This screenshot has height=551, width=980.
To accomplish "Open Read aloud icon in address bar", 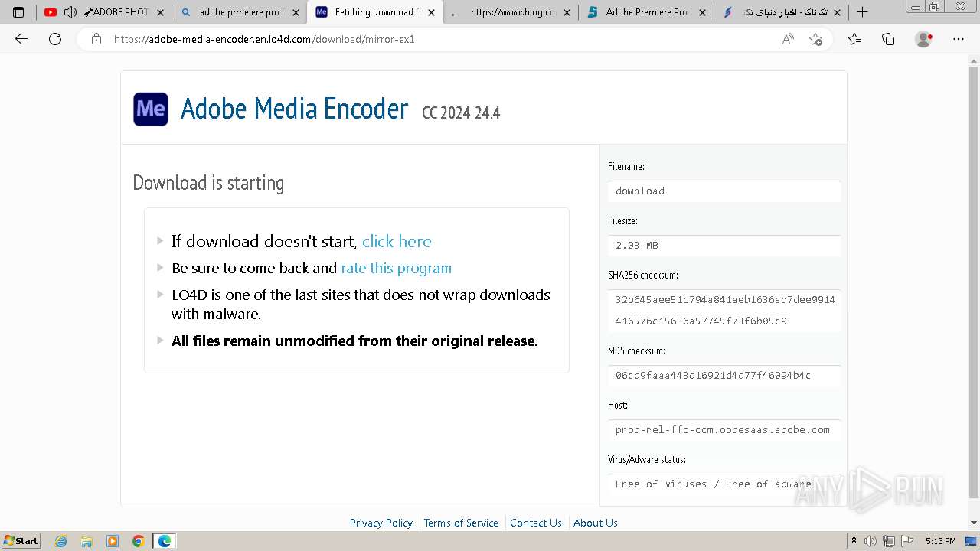I will pyautogui.click(x=788, y=39).
